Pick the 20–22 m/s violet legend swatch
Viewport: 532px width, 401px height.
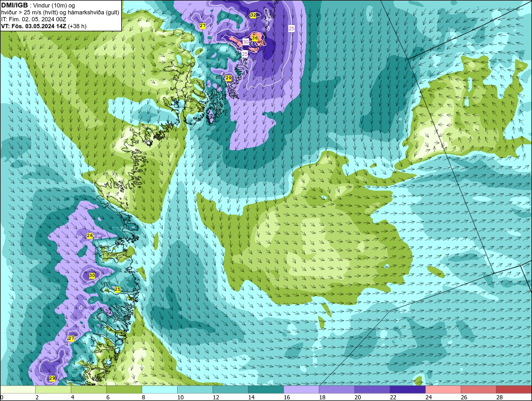[372, 389]
